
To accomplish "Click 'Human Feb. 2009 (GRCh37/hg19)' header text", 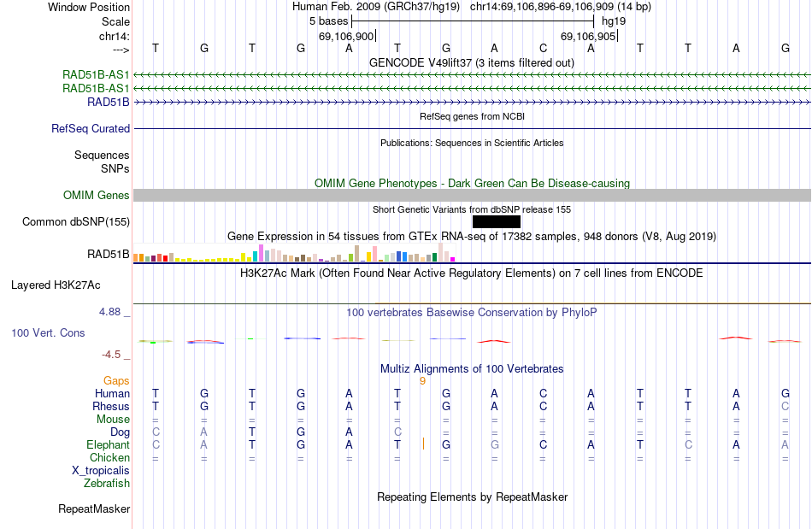I will [x=376, y=7].
